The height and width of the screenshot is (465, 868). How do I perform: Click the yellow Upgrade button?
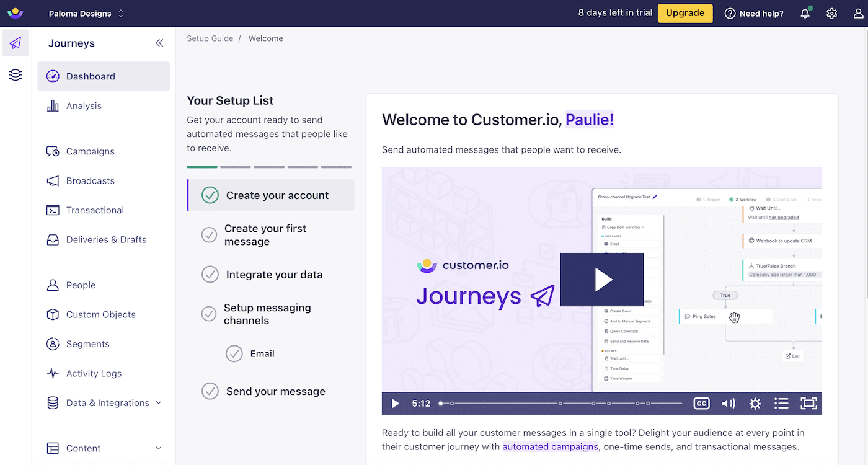685,13
